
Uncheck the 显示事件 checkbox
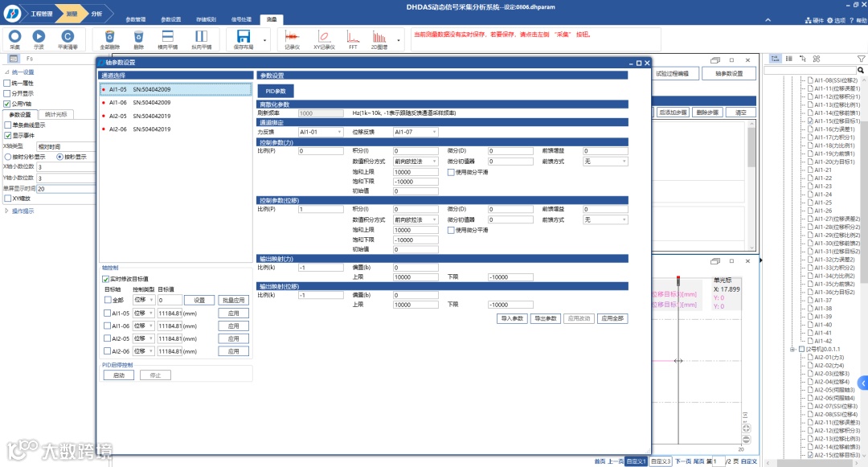coord(8,135)
